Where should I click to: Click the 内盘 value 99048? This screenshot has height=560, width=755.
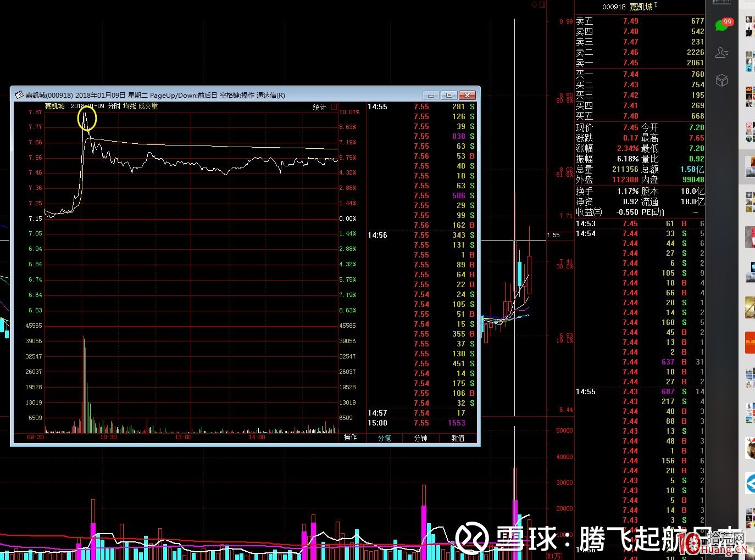[x=693, y=180]
